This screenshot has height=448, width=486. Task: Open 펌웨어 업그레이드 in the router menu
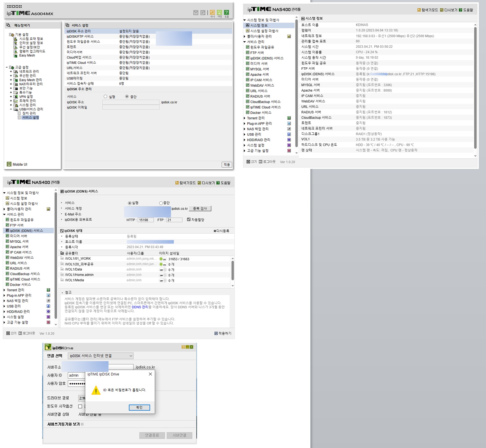[x=32, y=51]
